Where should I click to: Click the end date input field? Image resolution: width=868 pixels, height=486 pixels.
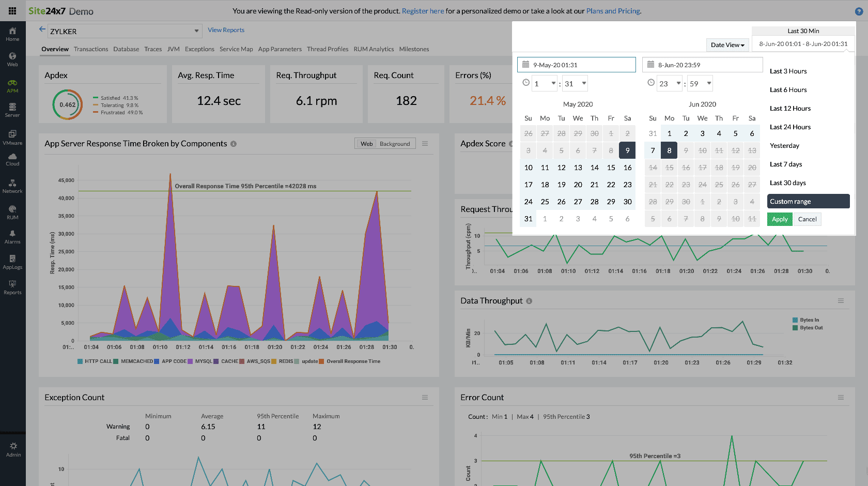point(702,65)
